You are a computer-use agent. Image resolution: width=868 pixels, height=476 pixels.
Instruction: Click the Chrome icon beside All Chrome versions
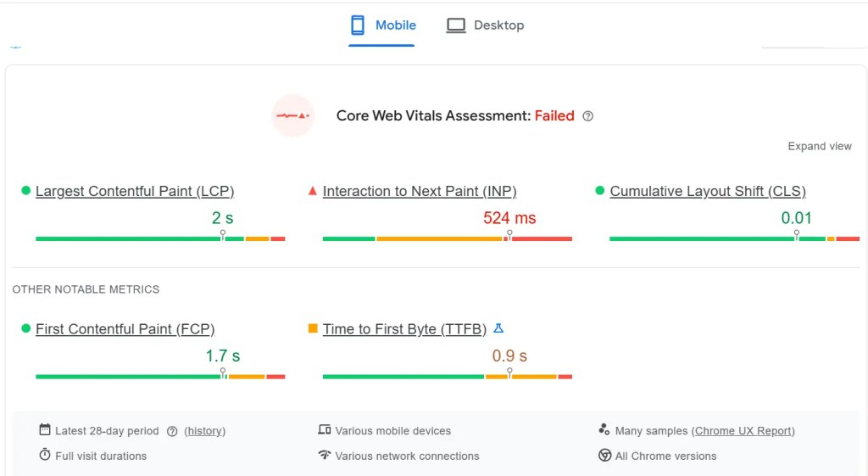pos(605,456)
